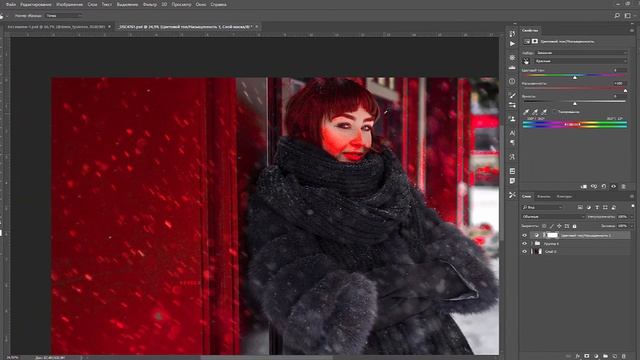Open the Tool Presets panel icon

tap(512, 195)
